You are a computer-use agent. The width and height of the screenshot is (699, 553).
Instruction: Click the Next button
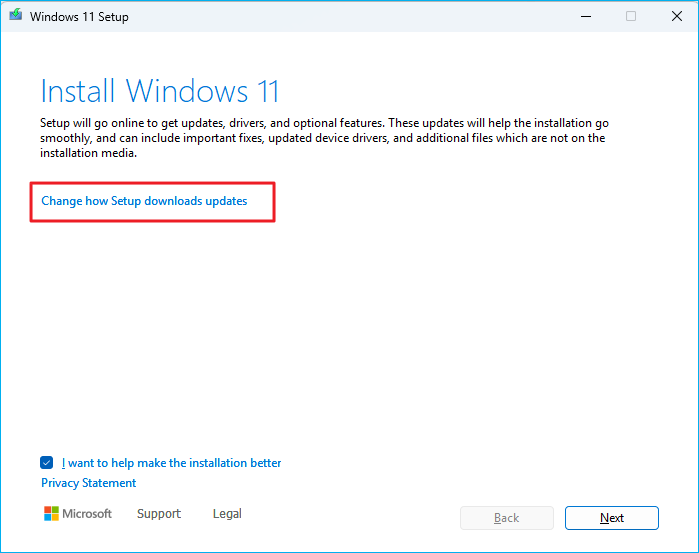612,518
